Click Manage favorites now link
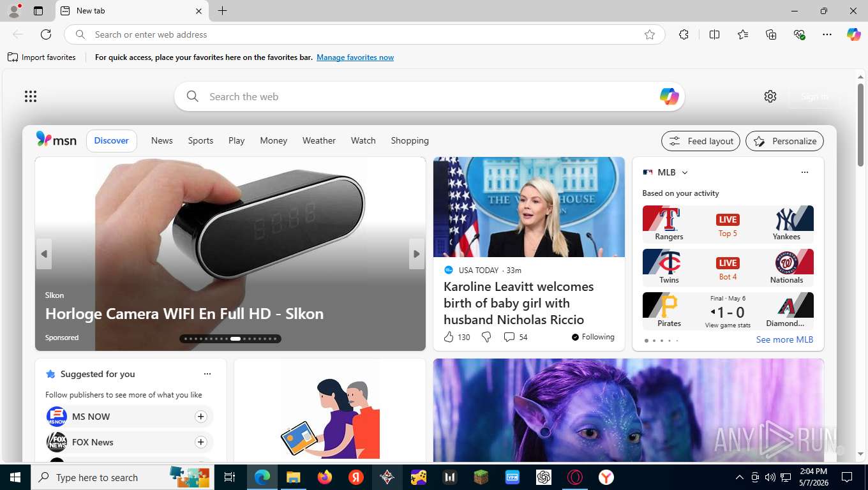 tap(355, 57)
